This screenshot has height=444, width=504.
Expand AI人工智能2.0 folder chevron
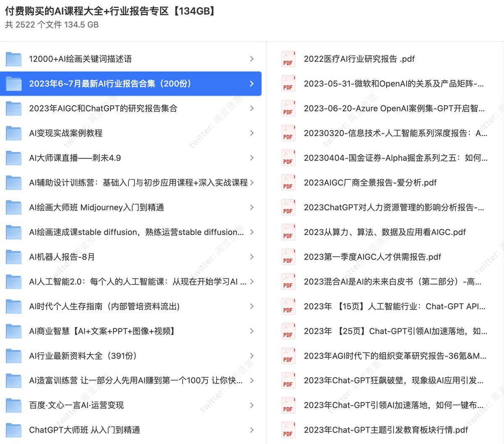pyautogui.click(x=252, y=282)
